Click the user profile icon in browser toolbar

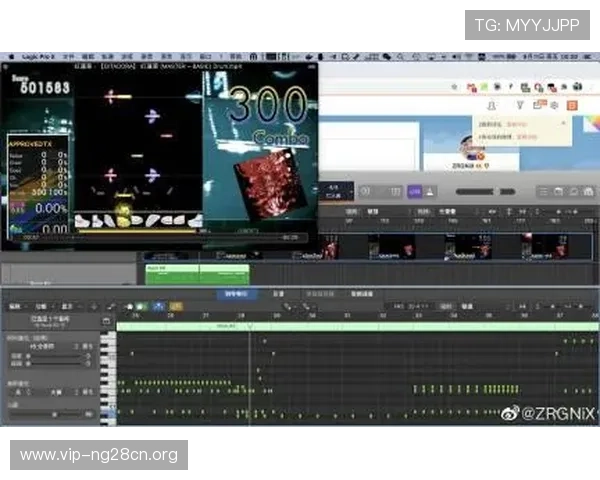491,104
